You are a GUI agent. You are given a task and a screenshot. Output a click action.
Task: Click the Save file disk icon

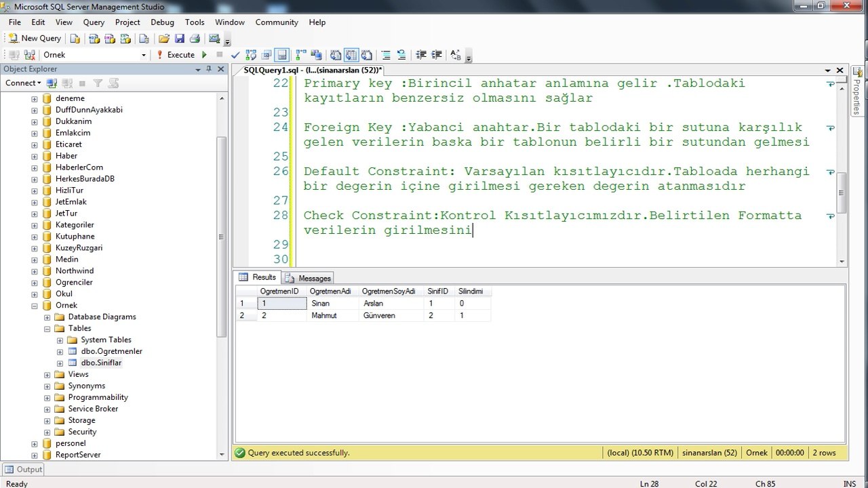(x=180, y=39)
